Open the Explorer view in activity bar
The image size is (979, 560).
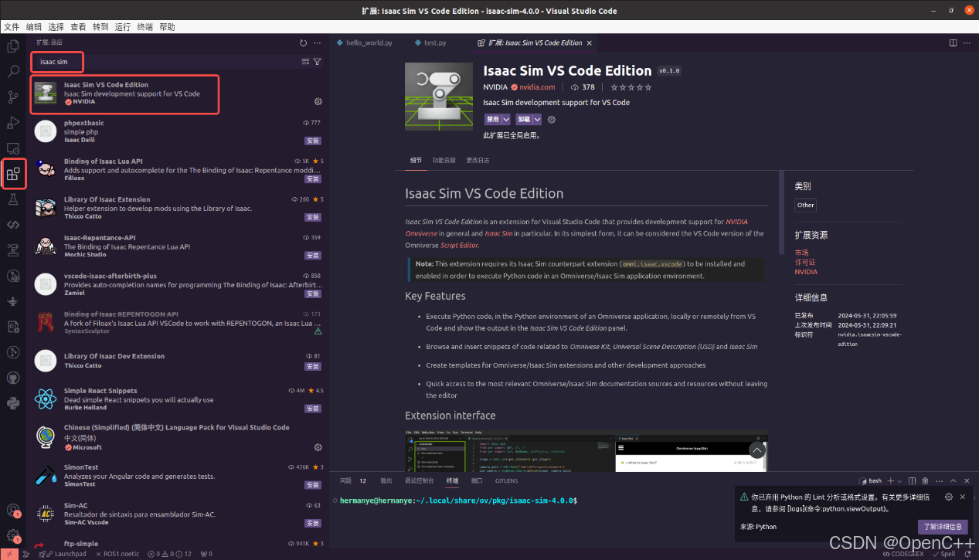pyautogui.click(x=13, y=46)
